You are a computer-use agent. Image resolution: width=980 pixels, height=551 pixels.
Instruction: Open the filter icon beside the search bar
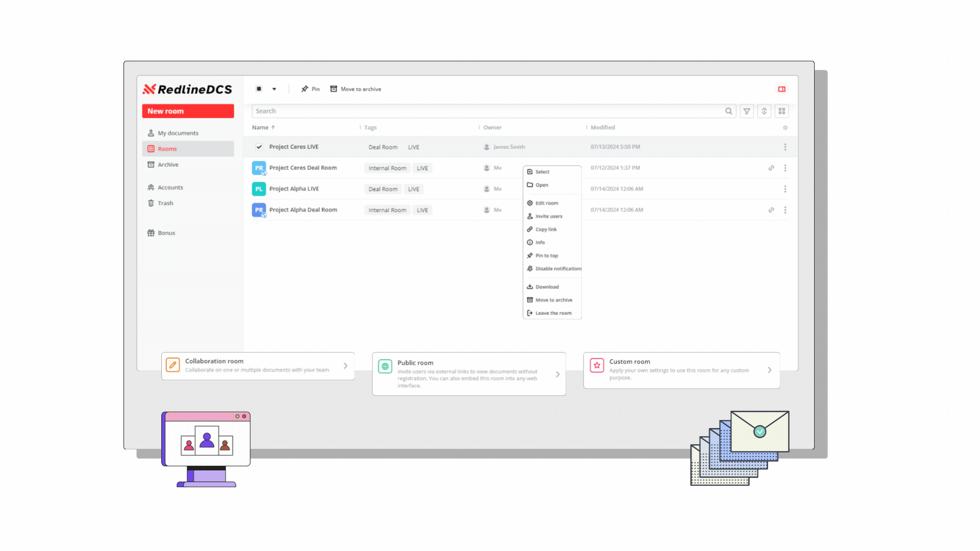746,111
